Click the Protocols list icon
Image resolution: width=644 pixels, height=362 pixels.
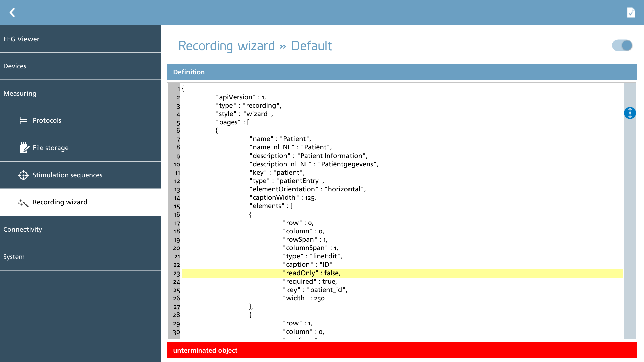23,120
